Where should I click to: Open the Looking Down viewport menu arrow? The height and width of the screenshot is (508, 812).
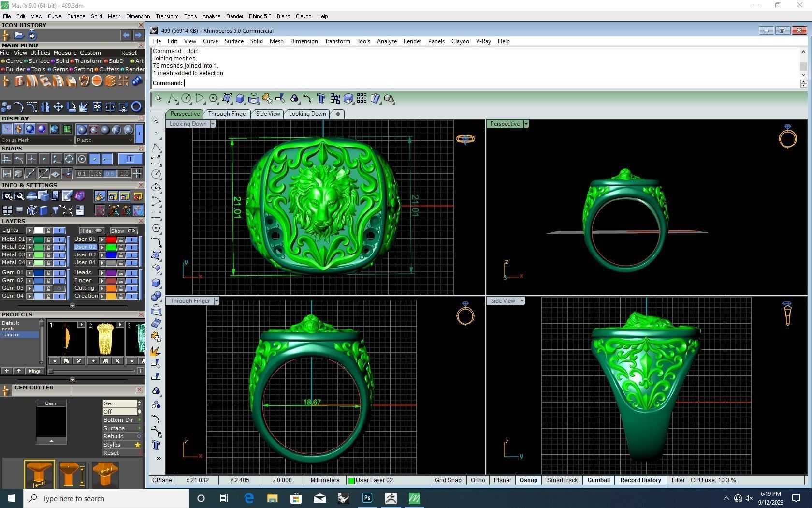pyautogui.click(x=213, y=124)
